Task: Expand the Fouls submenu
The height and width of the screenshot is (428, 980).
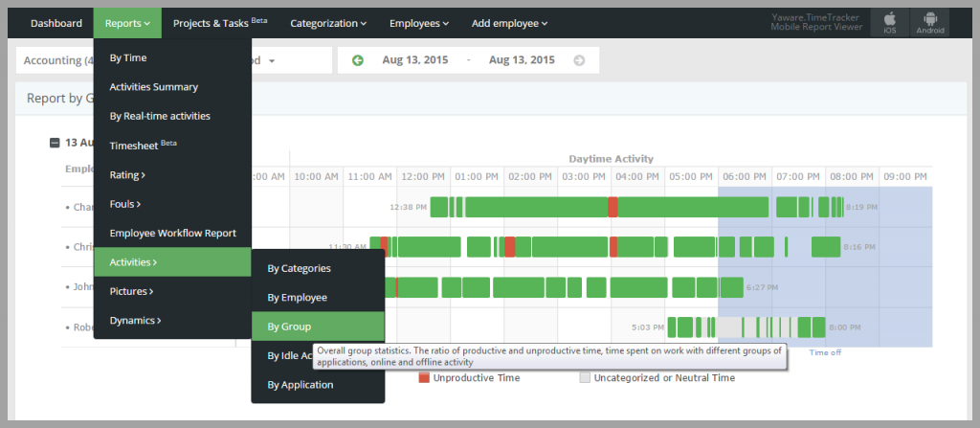Action: point(172,203)
